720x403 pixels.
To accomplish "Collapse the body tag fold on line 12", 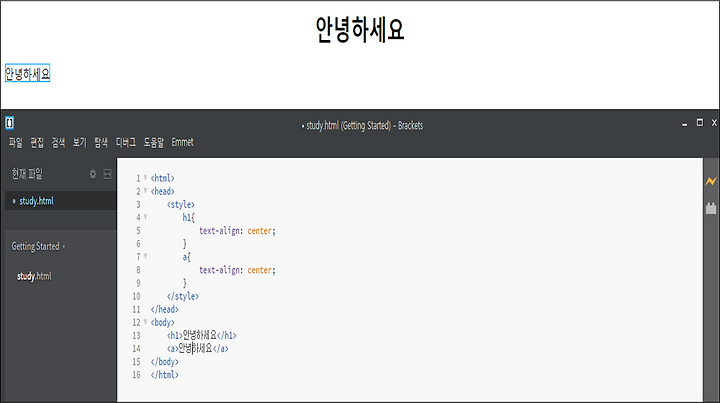I will (146, 322).
